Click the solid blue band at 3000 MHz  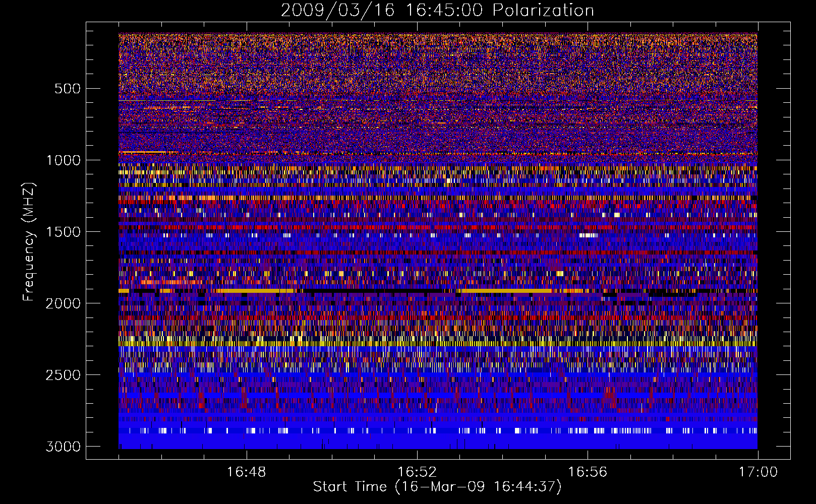tap(438, 442)
